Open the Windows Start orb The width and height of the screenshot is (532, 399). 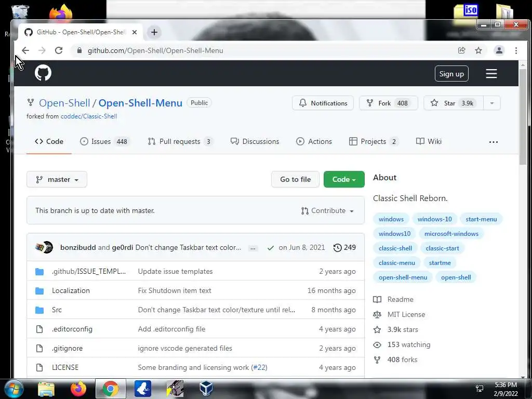(x=14, y=389)
